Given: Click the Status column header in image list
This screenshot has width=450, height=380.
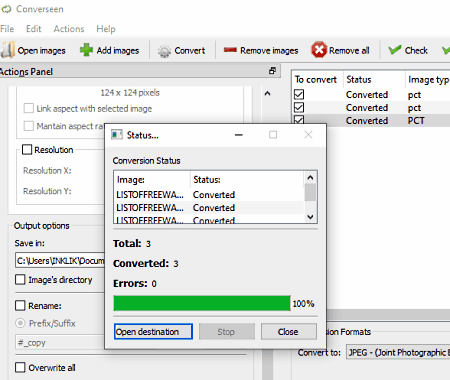Looking at the screenshot, I should pos(374,80).
